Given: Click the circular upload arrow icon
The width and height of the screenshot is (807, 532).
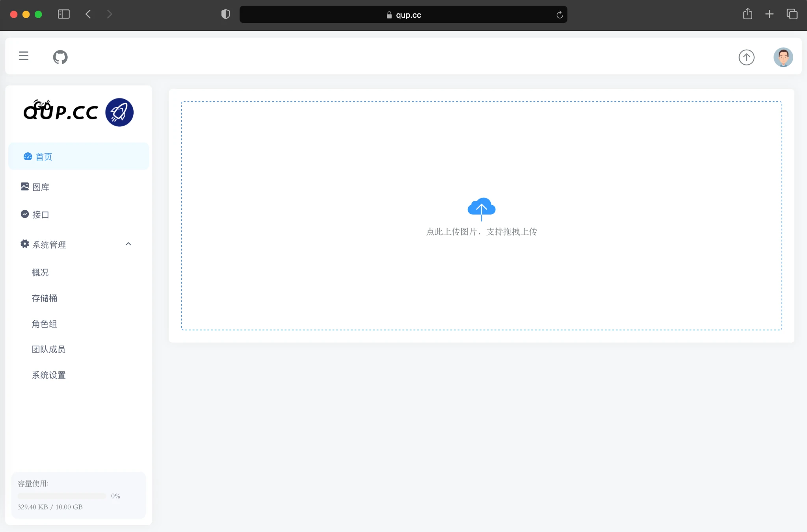Looking at the screenshot, I should click(746, 57).
